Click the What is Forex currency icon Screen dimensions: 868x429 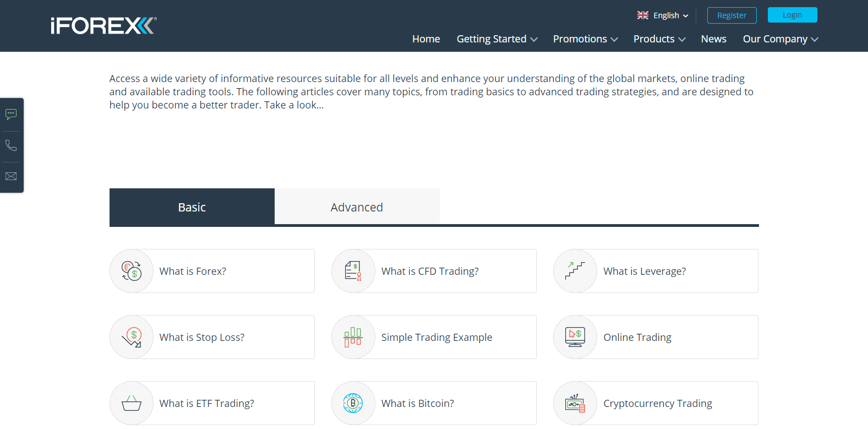click(132, 271)
